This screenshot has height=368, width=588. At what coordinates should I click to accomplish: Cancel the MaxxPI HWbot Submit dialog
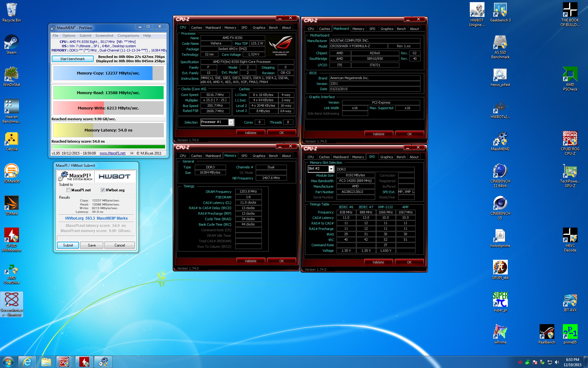point(119,245)
